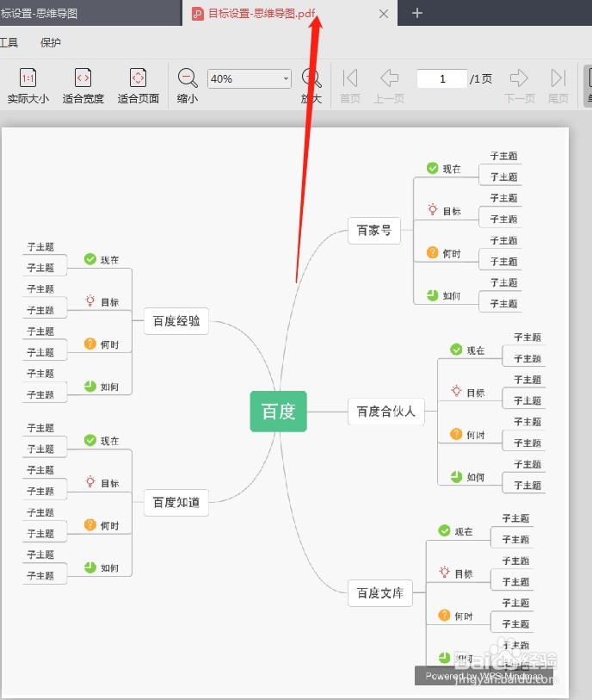Go to Previous Page (上一页) arrow
The image size is (592, 700).
tap(389, 78)
